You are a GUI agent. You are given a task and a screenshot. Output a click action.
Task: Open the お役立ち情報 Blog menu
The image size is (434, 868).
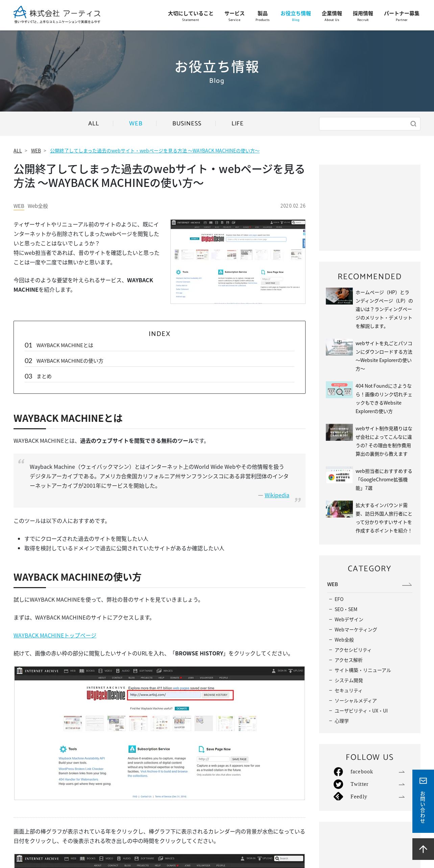(x=296, y=16)
